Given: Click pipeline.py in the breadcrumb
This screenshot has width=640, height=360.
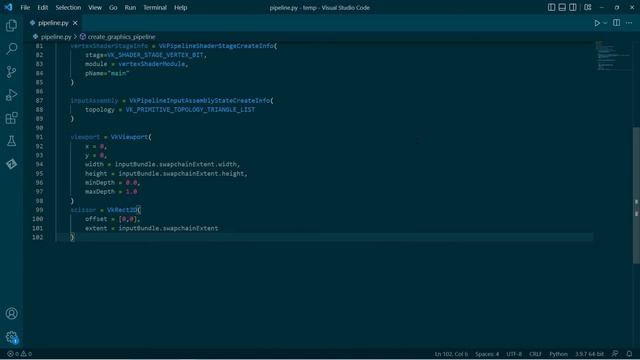Looking at the screenshot, I should [x=56, y=37].
